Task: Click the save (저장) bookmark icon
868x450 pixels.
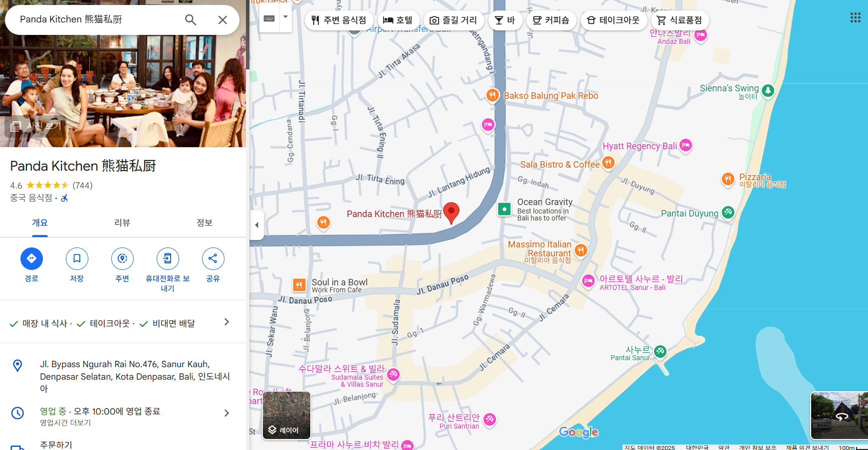Action: tap(77, 258)
